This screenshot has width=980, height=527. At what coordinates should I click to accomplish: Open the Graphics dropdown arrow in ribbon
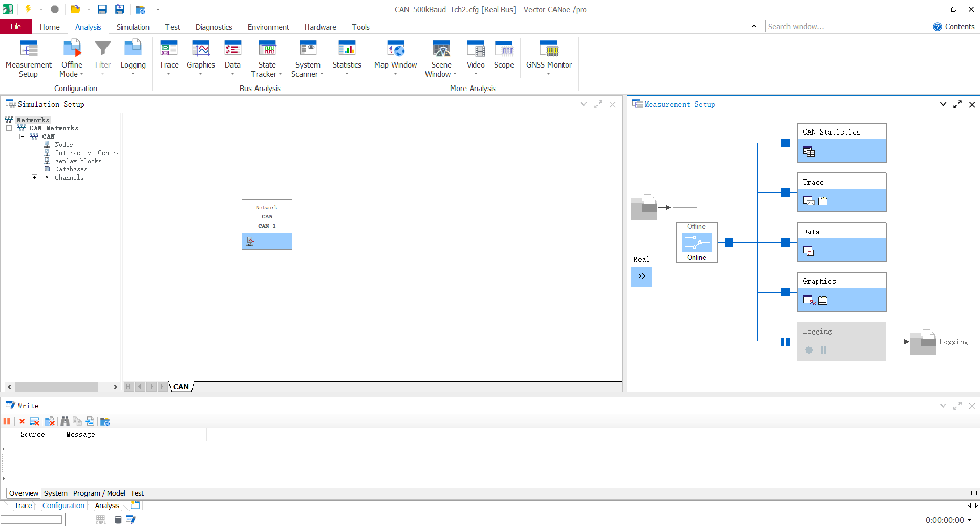[x=200, y=74]
